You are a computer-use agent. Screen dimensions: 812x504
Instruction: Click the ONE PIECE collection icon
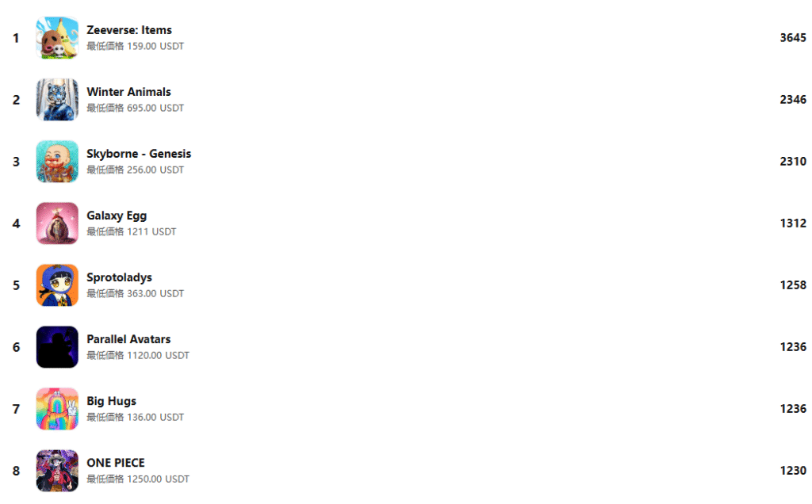pos(57,471)
